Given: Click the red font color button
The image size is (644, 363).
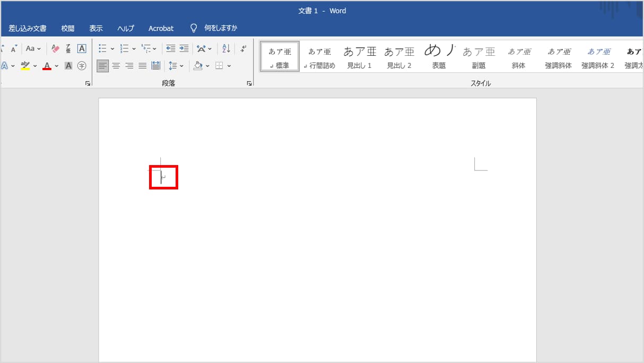Looking at the screenshot, I should click(47, 66).
